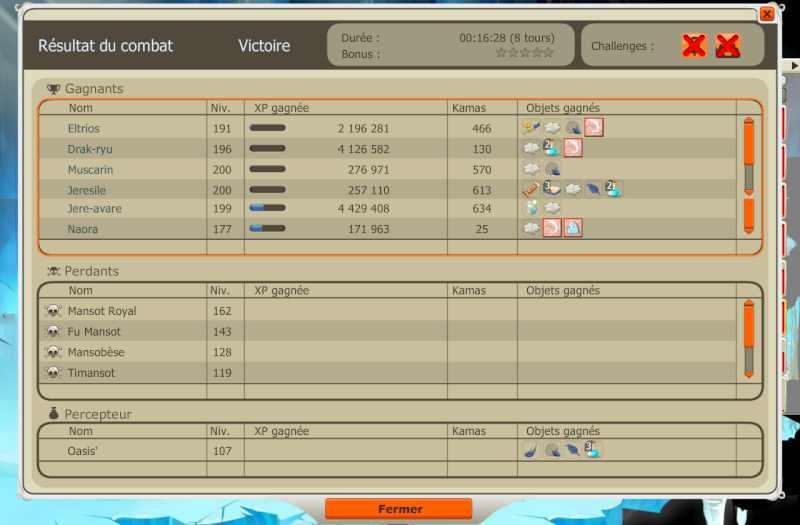The height and width of the screenshot is (525, 800).
Task: Click the Kamas header in Gagnants table
Action: coord(469,108)
